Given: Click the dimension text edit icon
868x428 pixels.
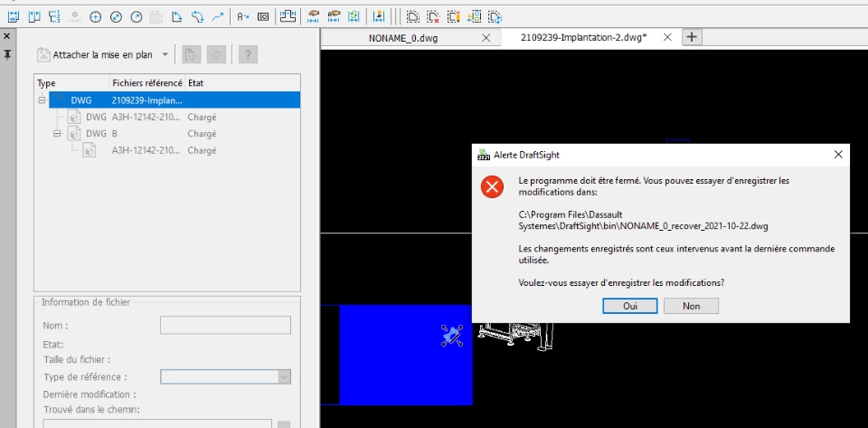Looking at the screenshot, I should click(x=243, y=16).
